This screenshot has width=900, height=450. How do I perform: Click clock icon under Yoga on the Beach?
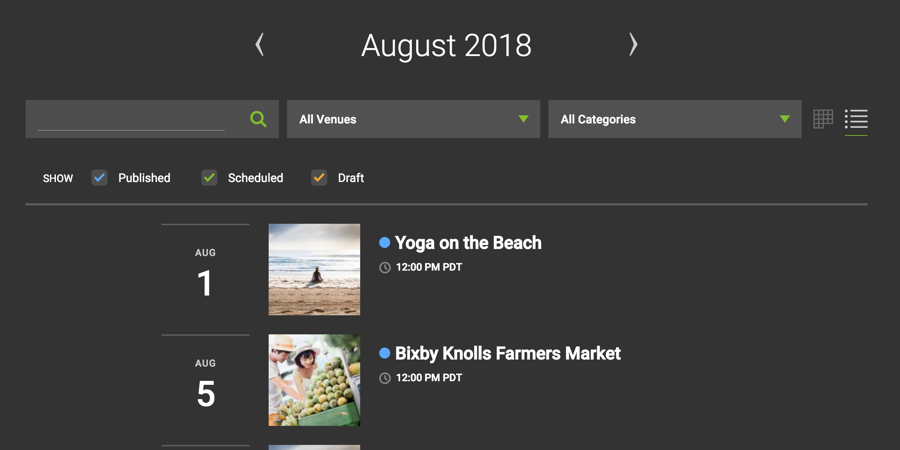(x=385, y=267)
